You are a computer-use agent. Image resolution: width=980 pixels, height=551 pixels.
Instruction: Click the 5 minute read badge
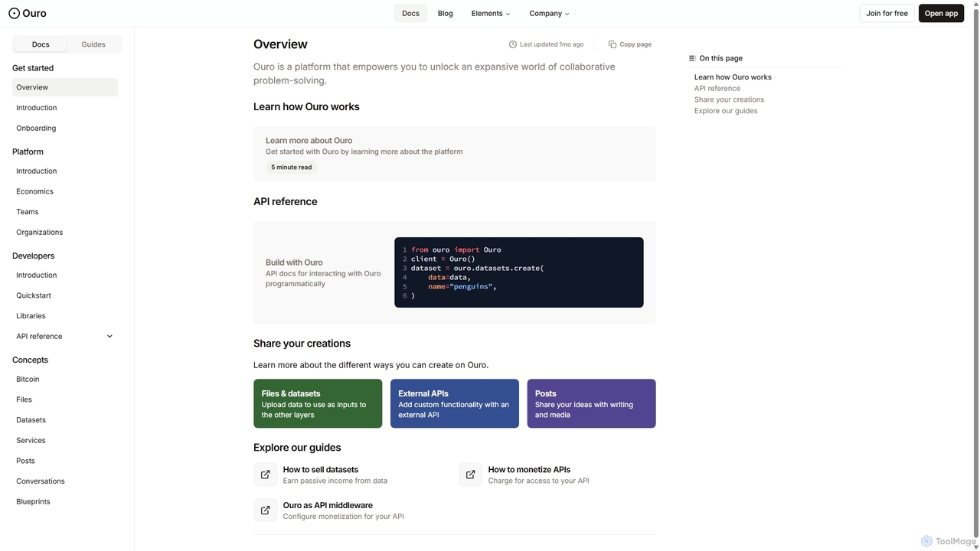coord(292,168)
